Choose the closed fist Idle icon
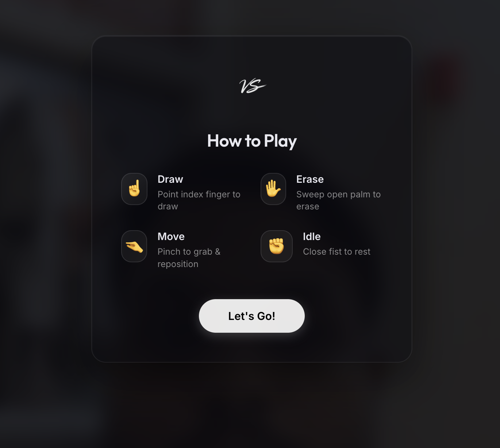The image size is (500, 448). (x=277, y=246)
